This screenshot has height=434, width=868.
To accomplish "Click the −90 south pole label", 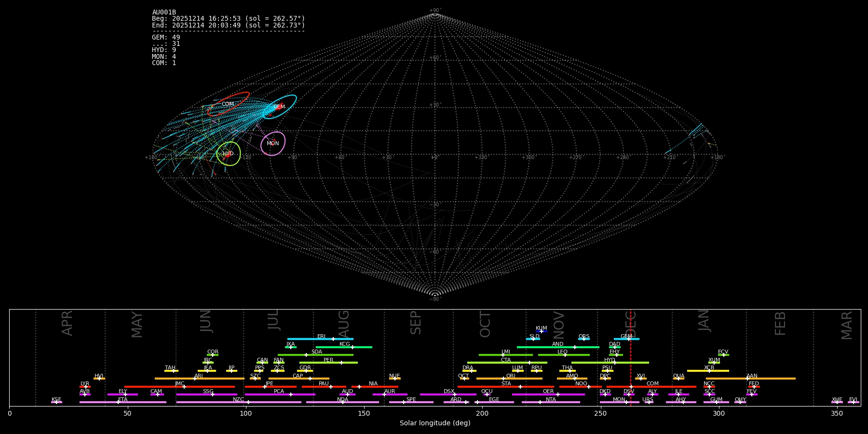I will point(435,299).
